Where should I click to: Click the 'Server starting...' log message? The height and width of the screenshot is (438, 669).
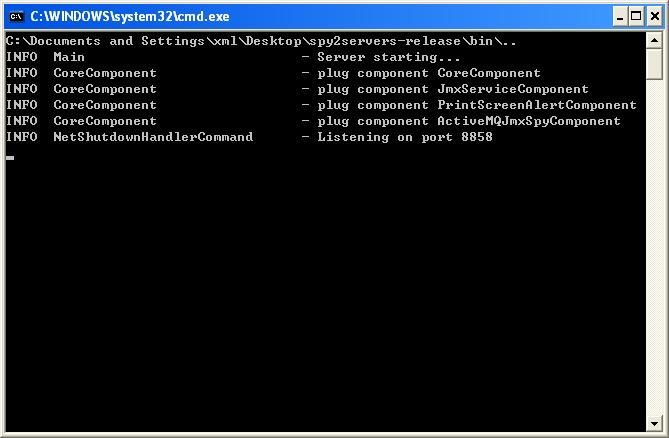pos(389,57)
